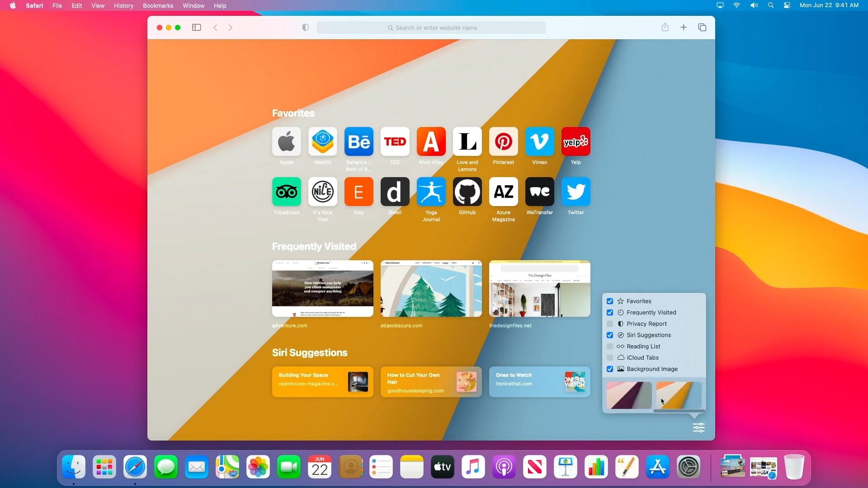The image size is (868, 488).
Task: Click the background images horizontal scrollbar
Action: pyautogui.click(x=679, y=411)
